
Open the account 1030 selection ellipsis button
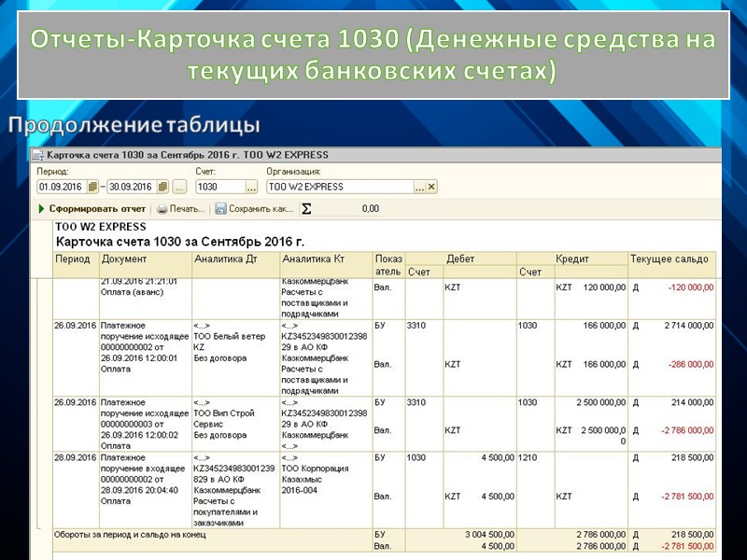[x=251, y=187]
